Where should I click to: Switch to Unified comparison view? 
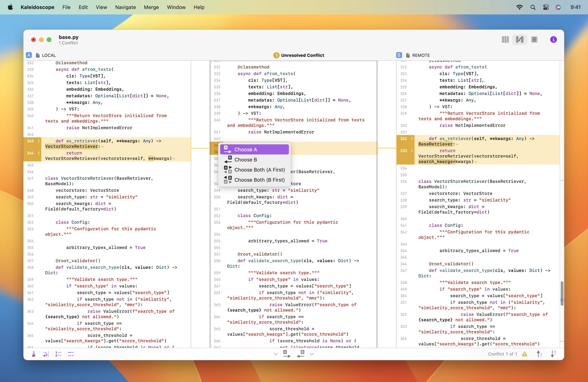[x=534, y=39]
